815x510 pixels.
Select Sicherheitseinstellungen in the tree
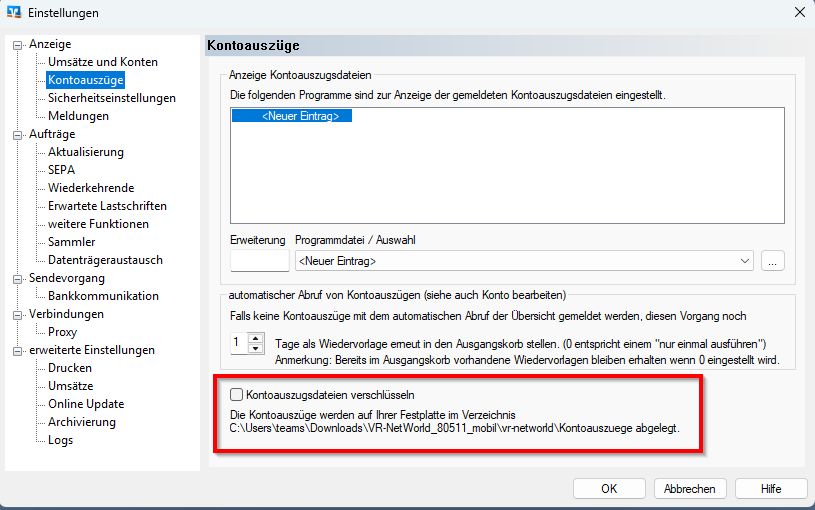click(111, 98)
